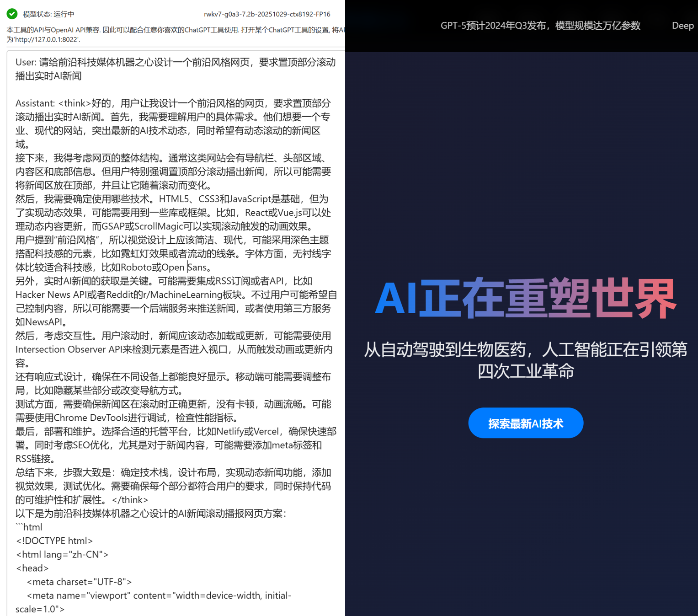
Task: Click the 'Assistant: <think>' line start
Action: (x=53, y=103)
